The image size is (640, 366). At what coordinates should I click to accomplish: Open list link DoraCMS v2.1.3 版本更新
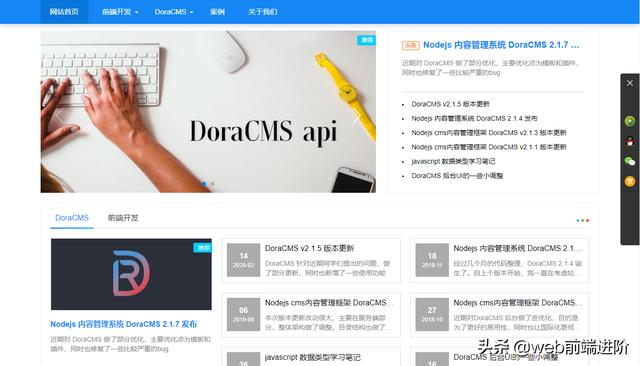(x=489, y=133)
